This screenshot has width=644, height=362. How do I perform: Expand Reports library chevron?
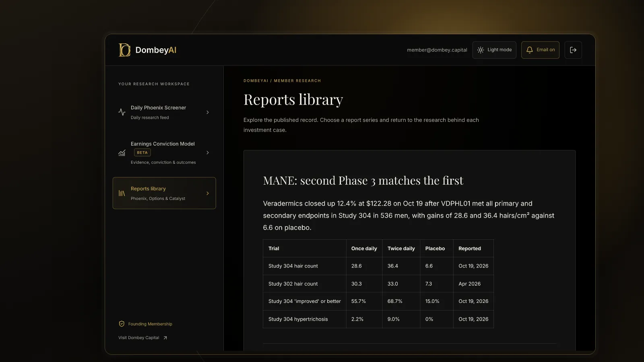pyautogui.click(x=208, y=193)
